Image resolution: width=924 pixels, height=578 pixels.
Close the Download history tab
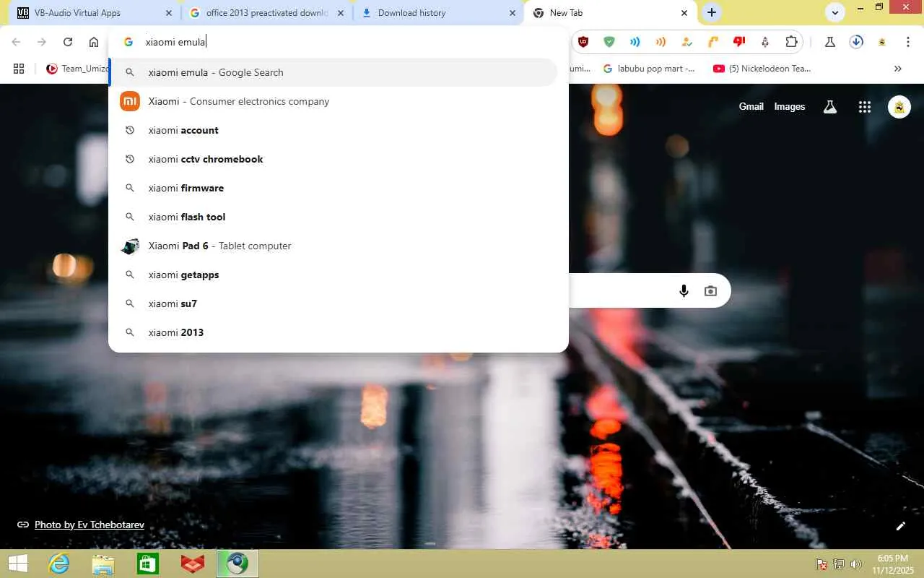[513, 13]
